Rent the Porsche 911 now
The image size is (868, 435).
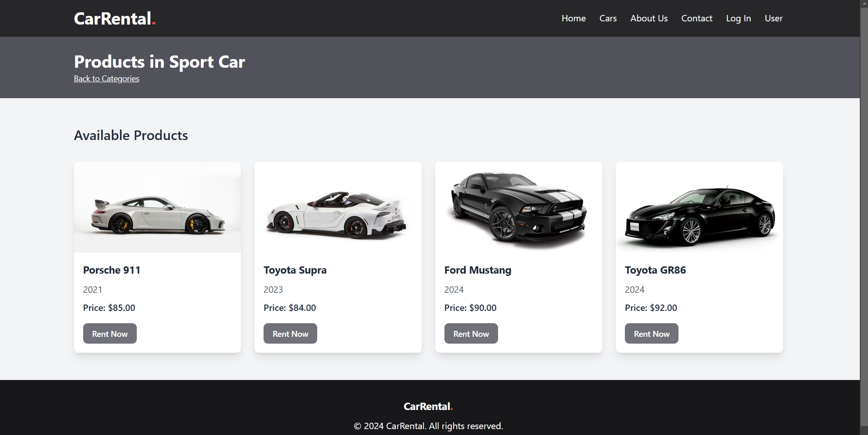110,334
